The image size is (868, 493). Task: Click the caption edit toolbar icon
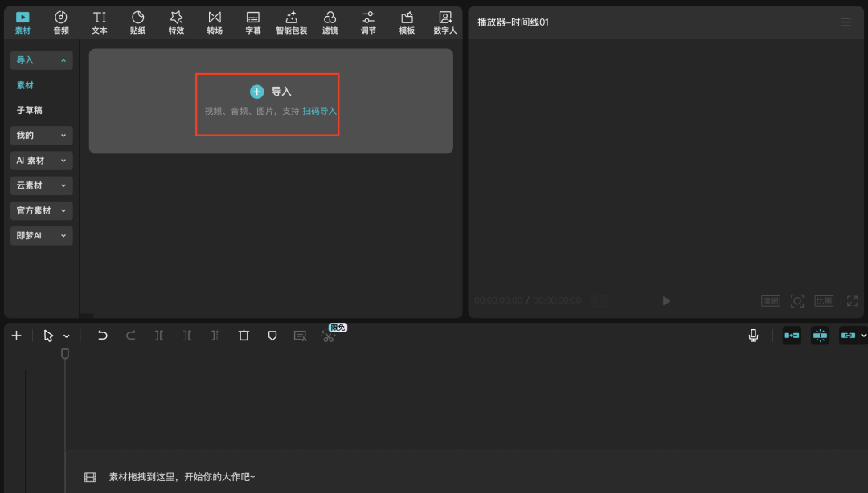point(300,336)
